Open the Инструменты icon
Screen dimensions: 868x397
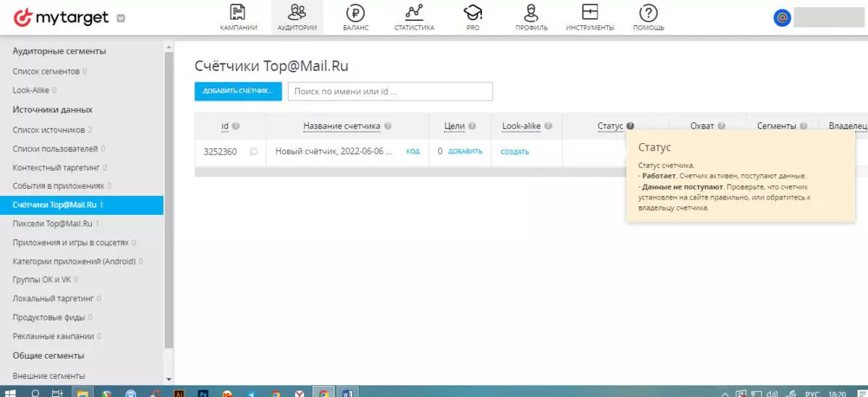pyautogui.click(x=590, y=12)
